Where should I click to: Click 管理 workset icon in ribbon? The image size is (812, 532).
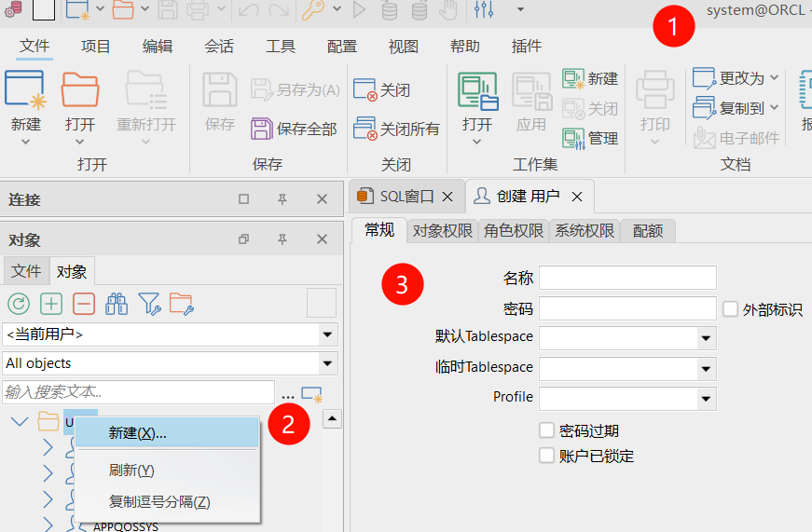(x=573, y=138)
